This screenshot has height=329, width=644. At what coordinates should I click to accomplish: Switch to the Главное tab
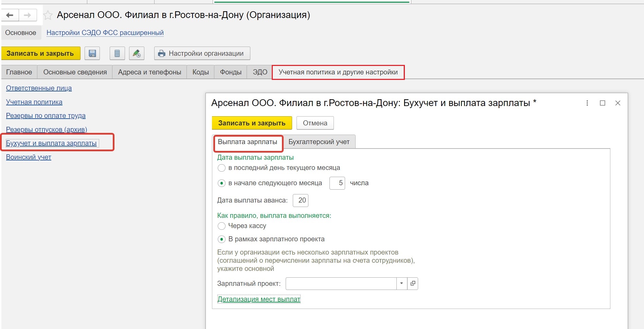[19, 72]
